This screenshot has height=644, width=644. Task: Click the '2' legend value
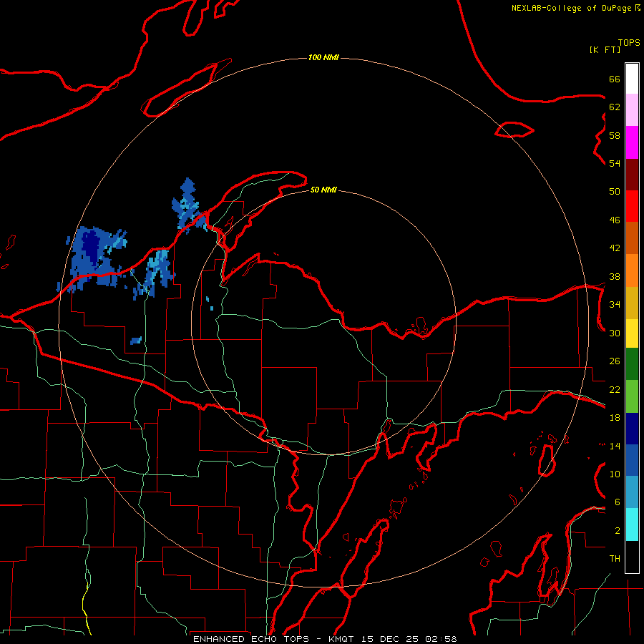(618, 531)
